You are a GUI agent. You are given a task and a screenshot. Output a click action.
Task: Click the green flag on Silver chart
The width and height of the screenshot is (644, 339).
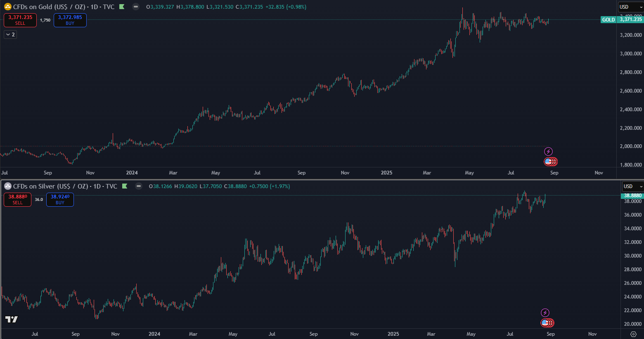pyautogui.click(x=125, y=186)
